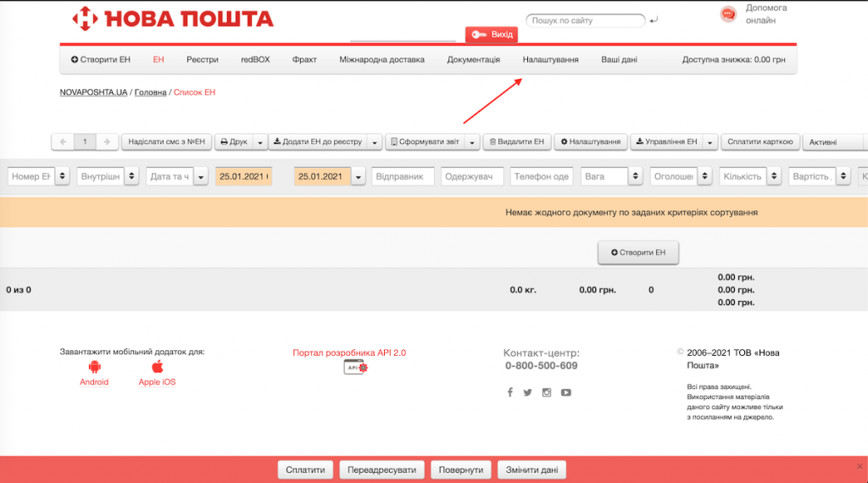Open the API developer portal icon
Screen dimensions: 868x483
pyautogui.click(x=356, y=367)
